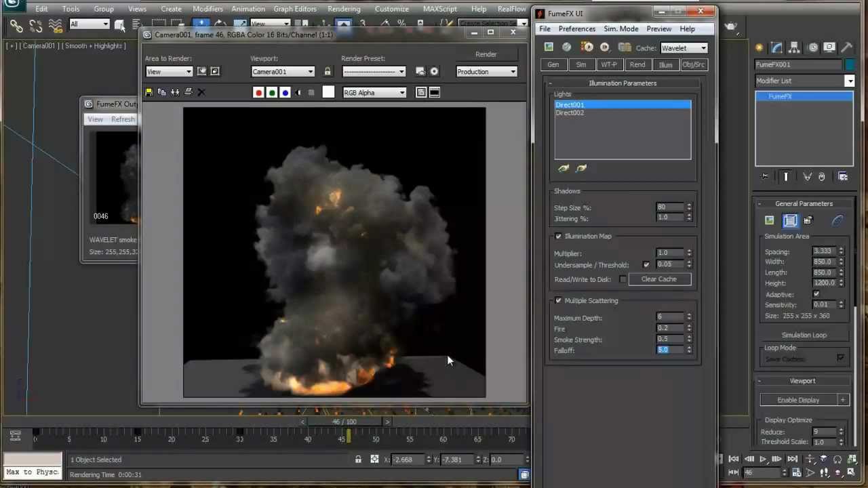Toggle the monochrome channel button
This screenshot has width=868, height=488.
tap(311, 93)
